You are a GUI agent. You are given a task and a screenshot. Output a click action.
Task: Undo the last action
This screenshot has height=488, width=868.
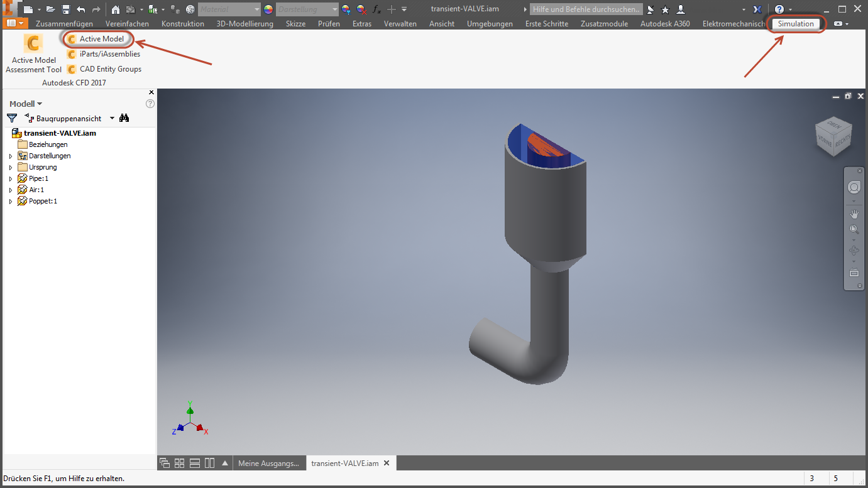coord(80,9)
